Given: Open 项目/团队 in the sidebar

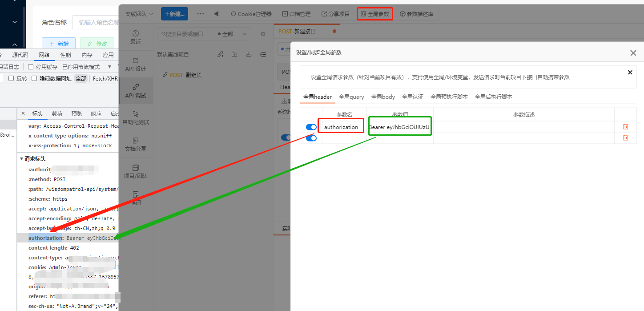Looking at the screenshot, I should (136, 171).
